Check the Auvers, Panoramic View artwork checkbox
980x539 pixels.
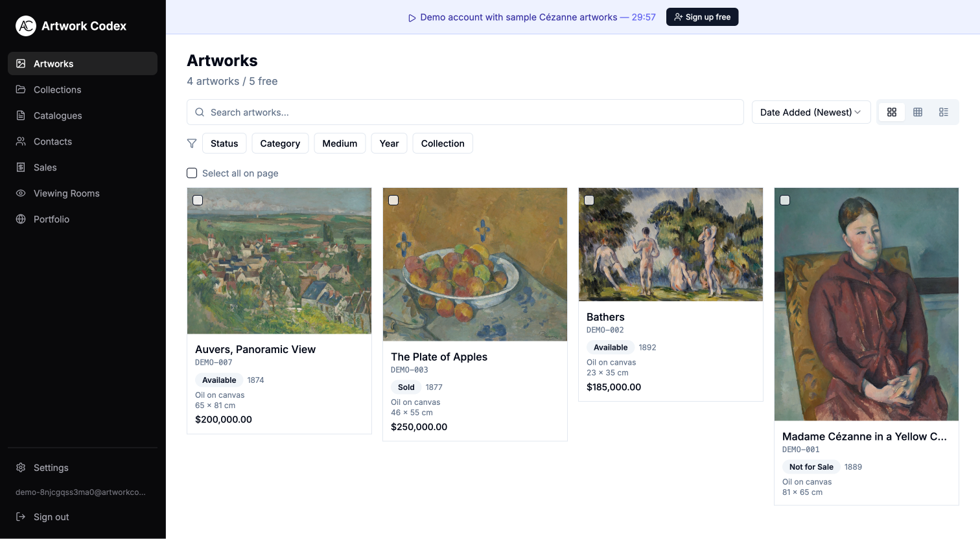click(x=198, y=201)
